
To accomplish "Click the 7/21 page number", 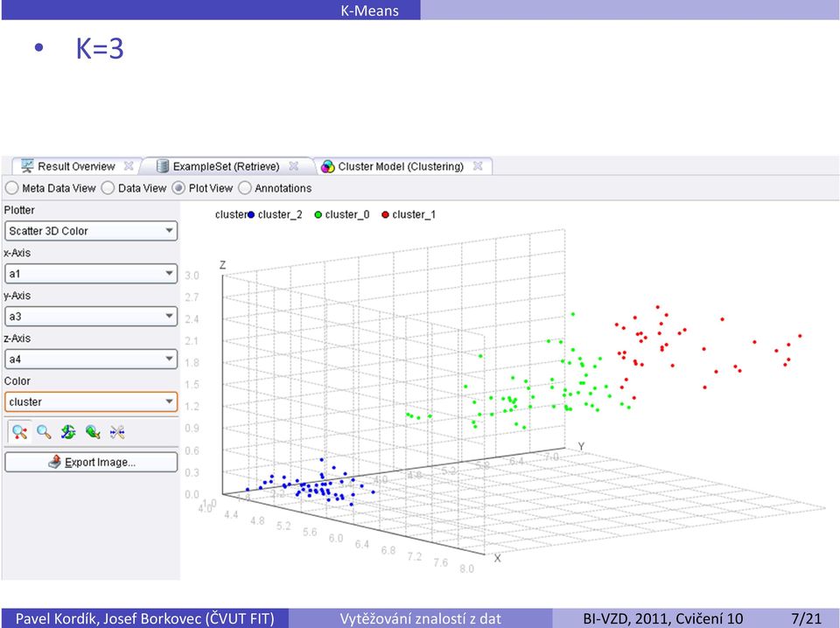I will tap(806, 619).
